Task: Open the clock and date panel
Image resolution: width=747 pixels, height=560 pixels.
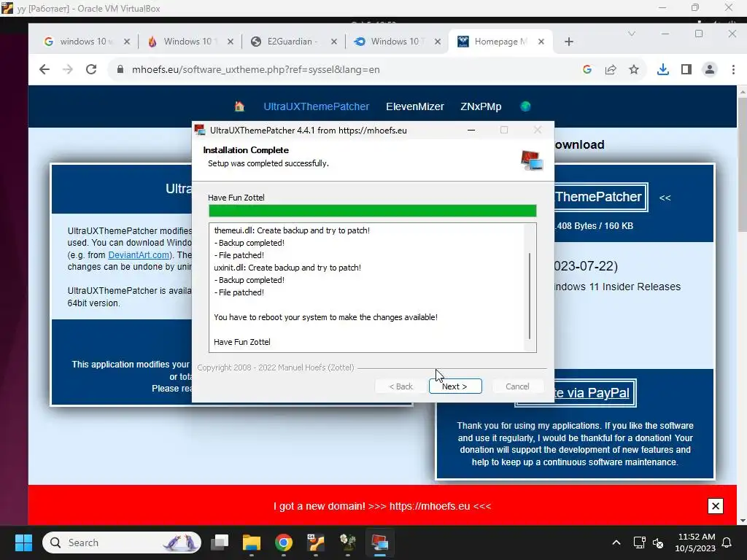Action: tap(695, 542)
